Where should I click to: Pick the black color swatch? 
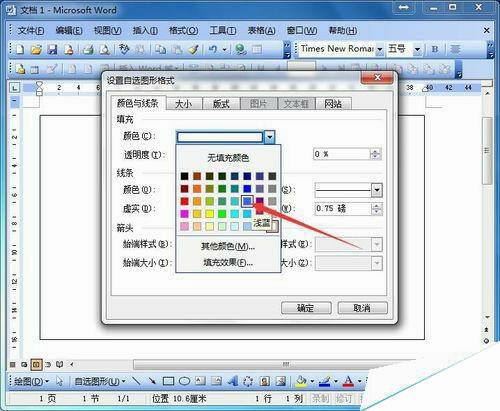click(x=184, y=176)
